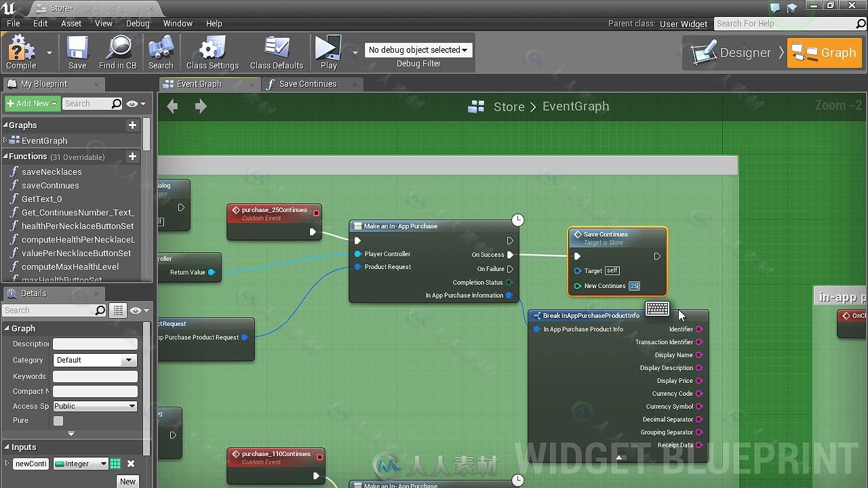Screen dimensions: 868x488
Task: Open the Asset menu
Action: 71,23
